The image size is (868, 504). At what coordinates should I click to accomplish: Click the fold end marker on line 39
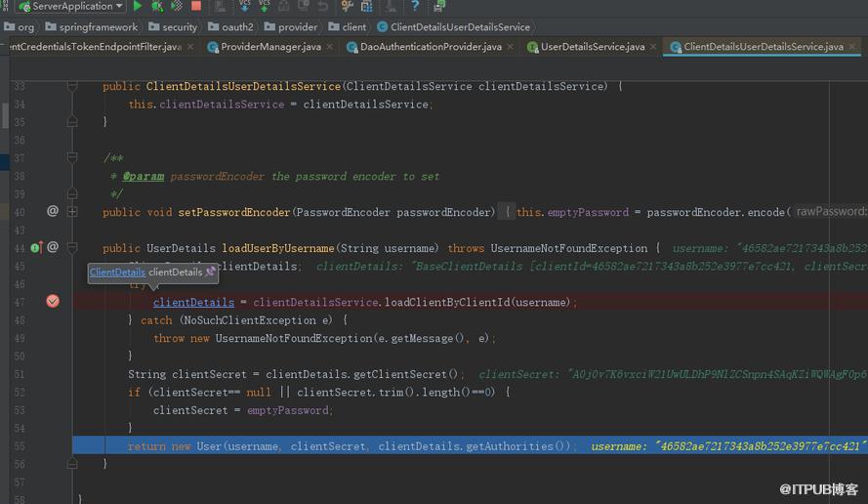72,193
